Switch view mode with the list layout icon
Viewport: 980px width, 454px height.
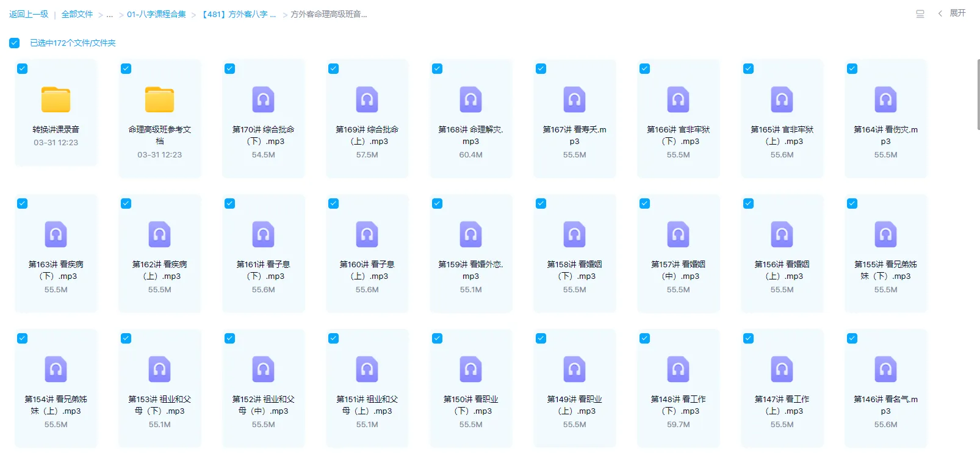[920, 13]
